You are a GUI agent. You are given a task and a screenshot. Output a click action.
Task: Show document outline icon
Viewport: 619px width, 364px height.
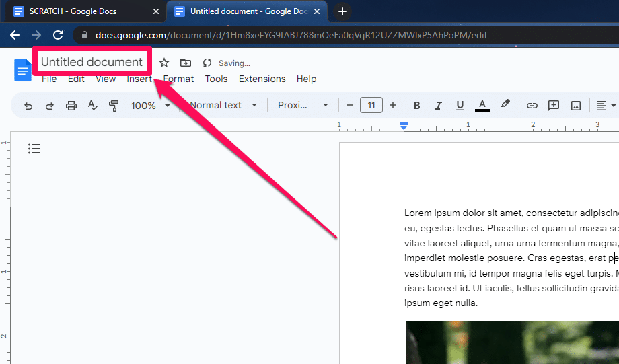(x=34, y=149)
